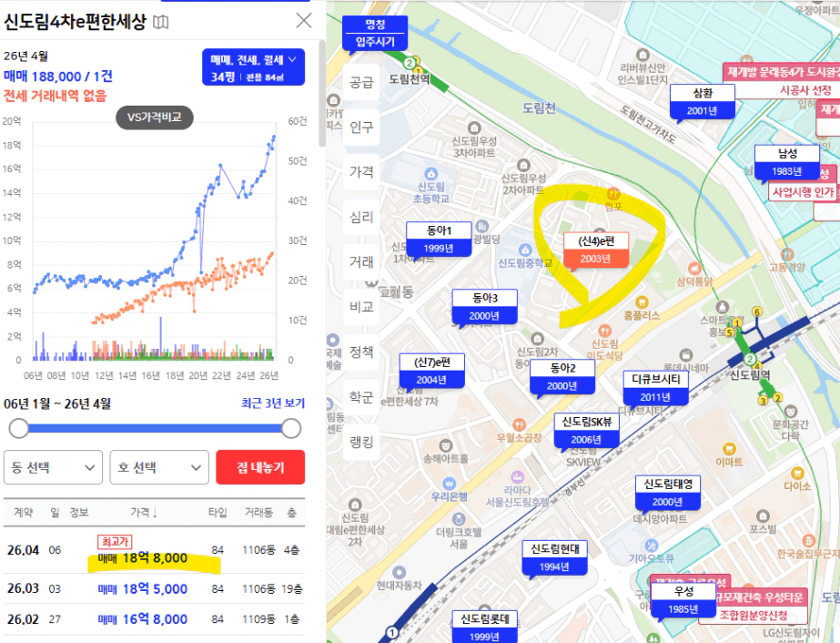Select the 동아1 1999년 map marker
Image resolution: width=840 pixels, height=643 pixels.
(x=439, y=240)
